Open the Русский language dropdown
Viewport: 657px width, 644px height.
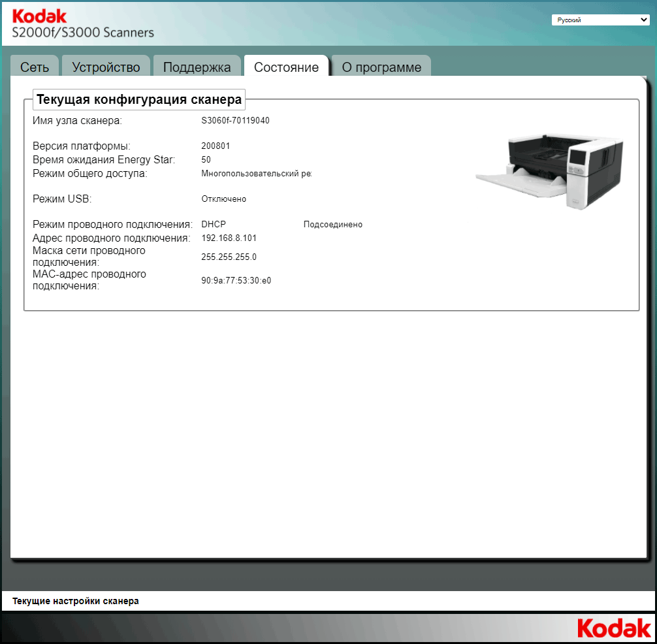point(600,20)
